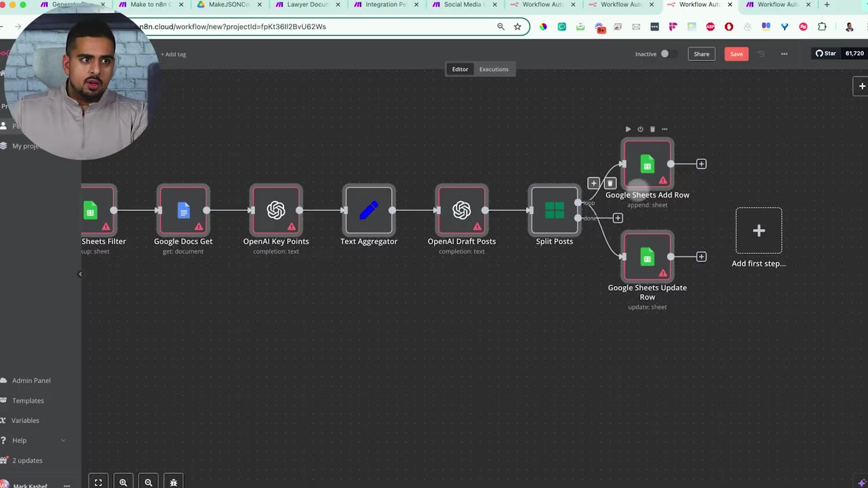Open the workflow more actions menu
The image size is (868, 488).
click(784, 54)
